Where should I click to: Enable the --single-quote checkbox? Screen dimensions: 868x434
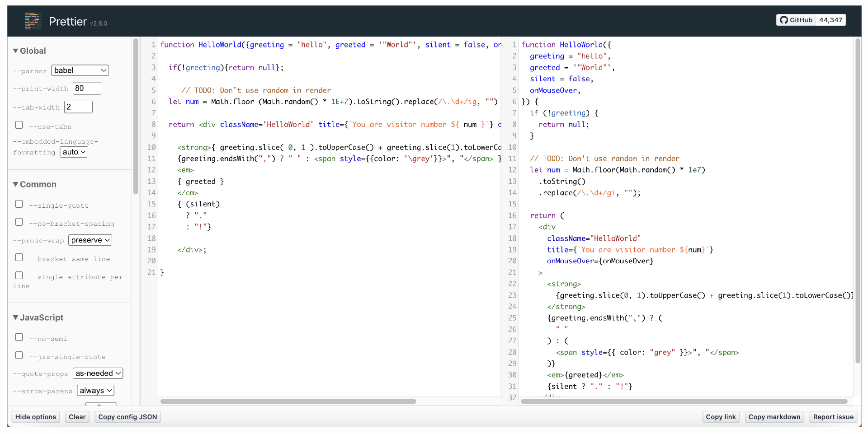coord(19,204)
